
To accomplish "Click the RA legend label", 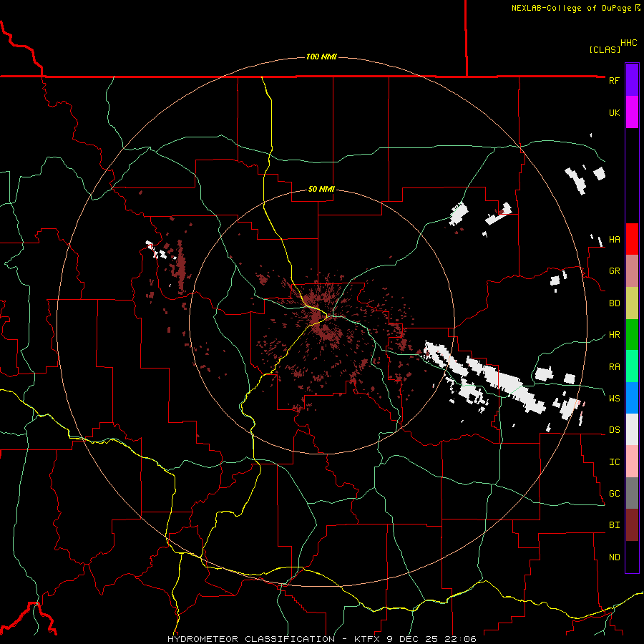I will (x=614, y=367).
